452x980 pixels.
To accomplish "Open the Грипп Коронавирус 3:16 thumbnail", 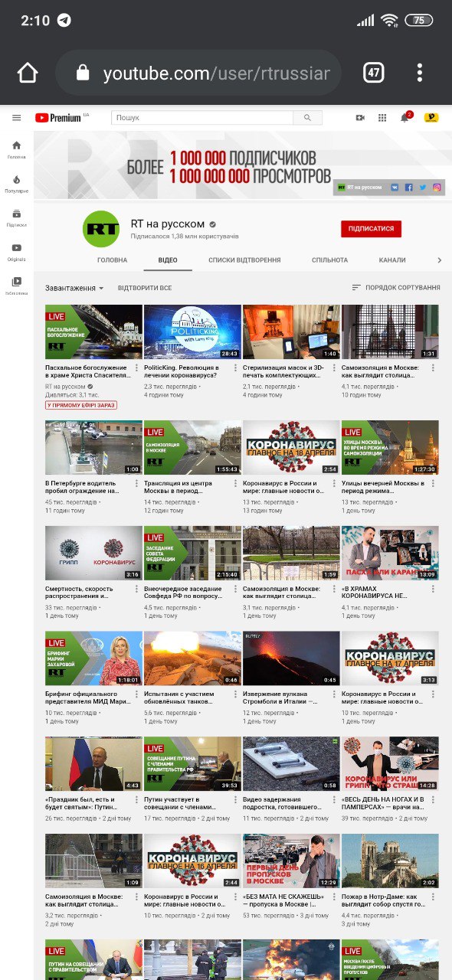I will [x=93, y=553].
